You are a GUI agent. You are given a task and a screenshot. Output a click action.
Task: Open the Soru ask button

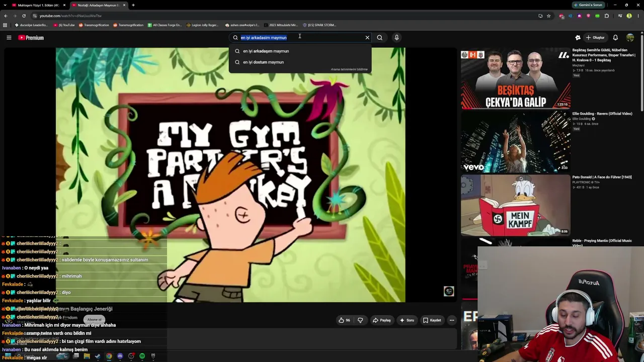click(407, 320)
